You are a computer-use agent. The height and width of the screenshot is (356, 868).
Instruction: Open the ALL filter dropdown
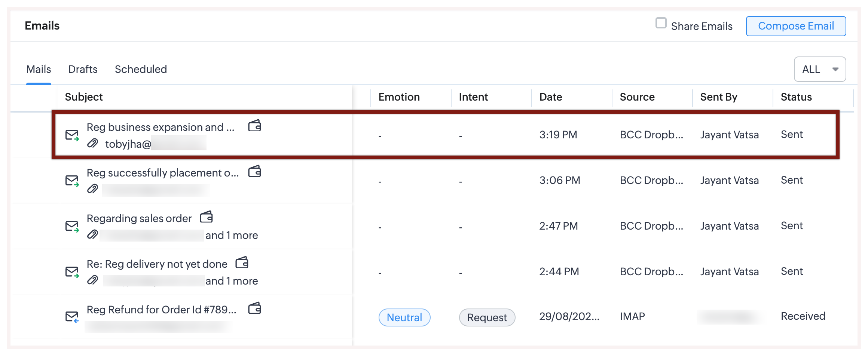coord(820,69)
